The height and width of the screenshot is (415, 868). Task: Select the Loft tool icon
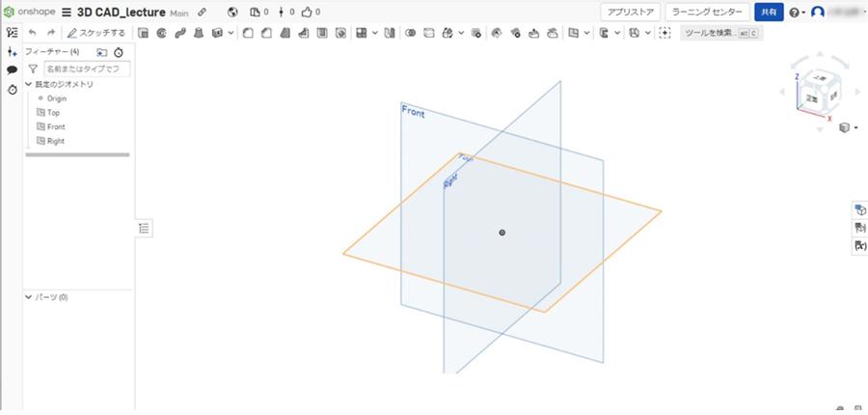[198, 33]
